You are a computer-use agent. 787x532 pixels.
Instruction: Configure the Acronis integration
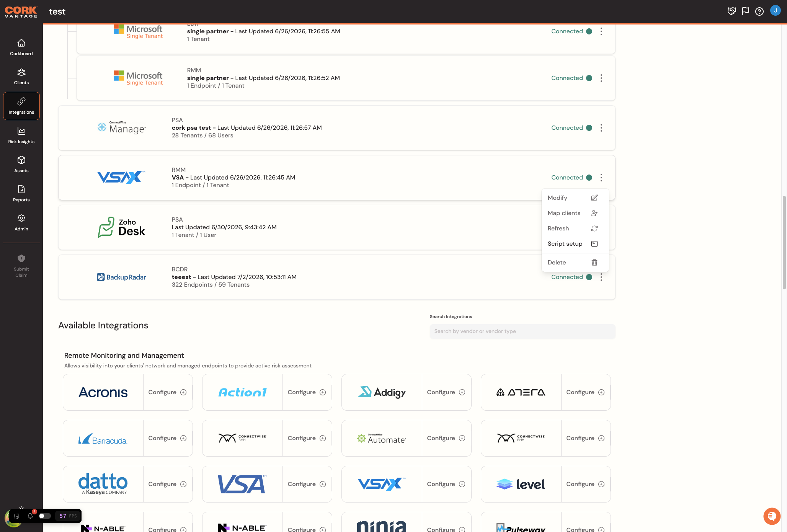point(168,392)
